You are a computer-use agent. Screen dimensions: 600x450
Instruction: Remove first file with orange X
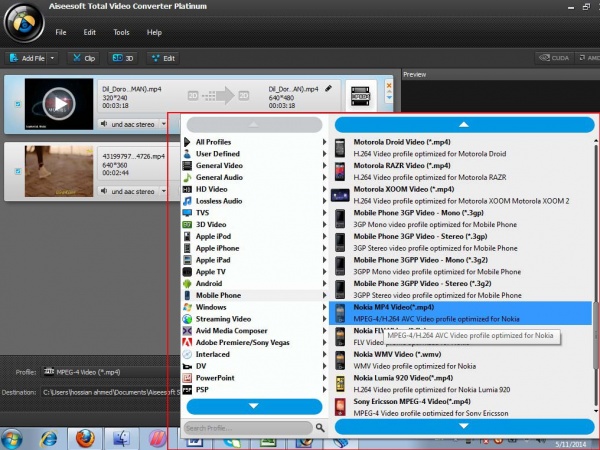coord(389,85)
